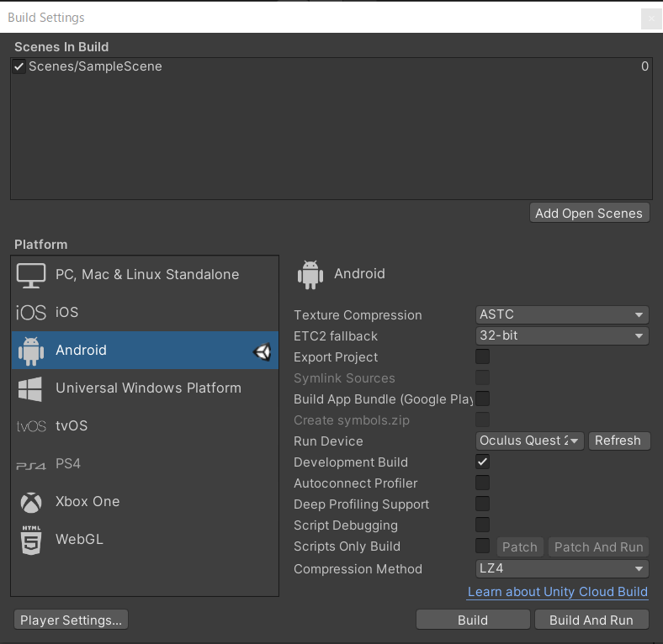Uncheck the Scenes/SampleScene checkbox

19,66
